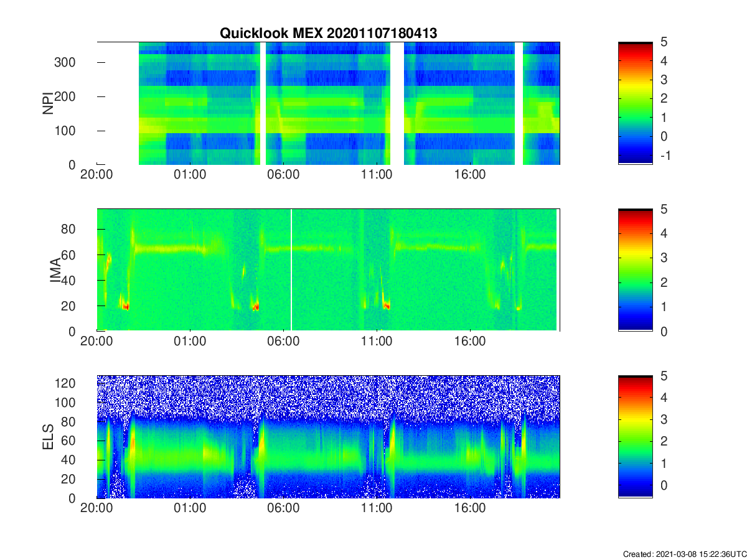This screenshot has width=747, height=560.
Task: Click the title "Quicklook MEX 20201107180413"
Action: [x=328, y=34]
